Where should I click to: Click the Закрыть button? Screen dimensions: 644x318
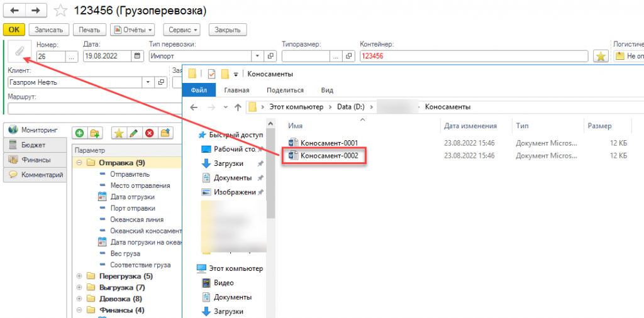point(228,30)
